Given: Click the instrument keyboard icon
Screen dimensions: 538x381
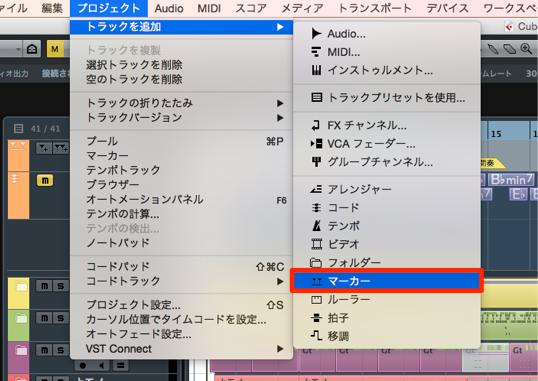Looking at the screenshot, I should coord(316,70).
